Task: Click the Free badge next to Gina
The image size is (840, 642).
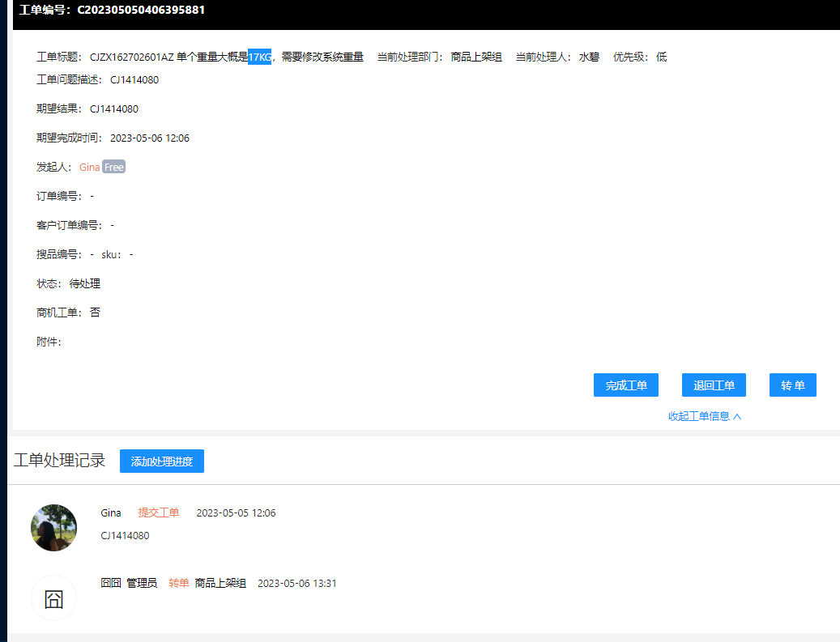Action: tap(113, 167)
